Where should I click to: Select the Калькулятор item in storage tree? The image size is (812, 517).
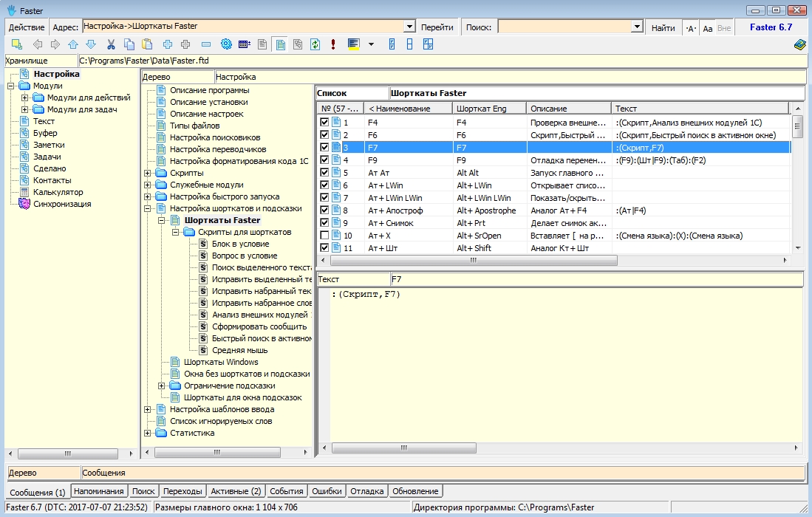pos(58,192)
